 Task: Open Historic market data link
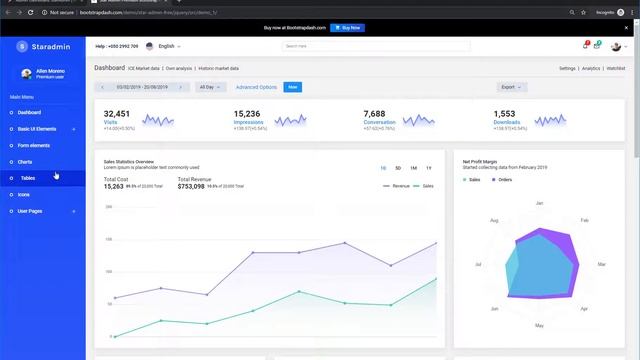click(x=218, y=69)
